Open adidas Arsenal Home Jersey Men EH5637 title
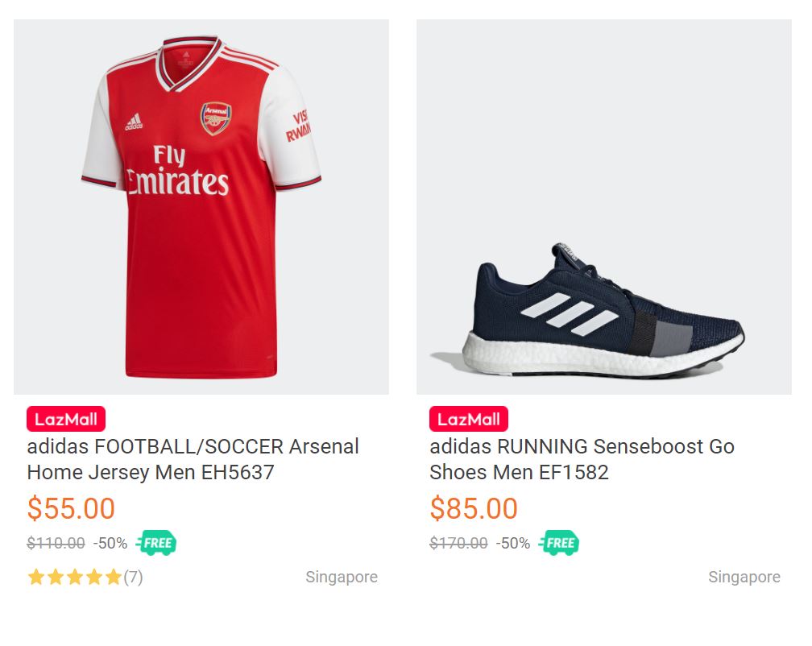This screenshot has height=646, width=812. tap(193, 459)
